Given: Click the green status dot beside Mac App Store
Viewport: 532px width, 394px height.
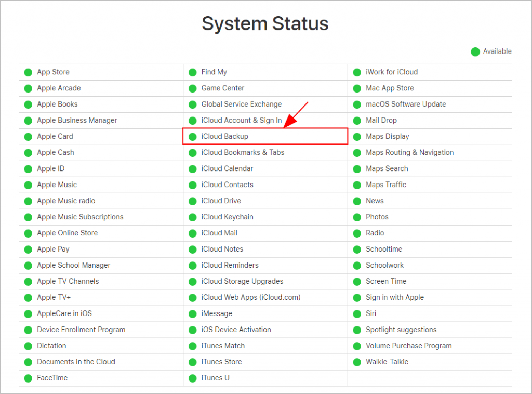Looking at the screenshot, I should [x=357, y=88].
